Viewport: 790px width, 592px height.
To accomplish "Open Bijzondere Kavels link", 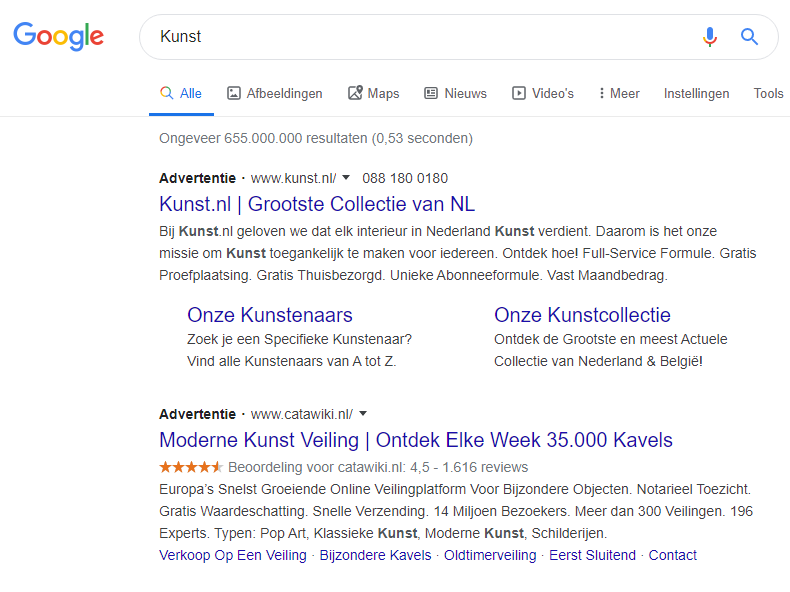I will pyautogui.click(x=375, y=555).
